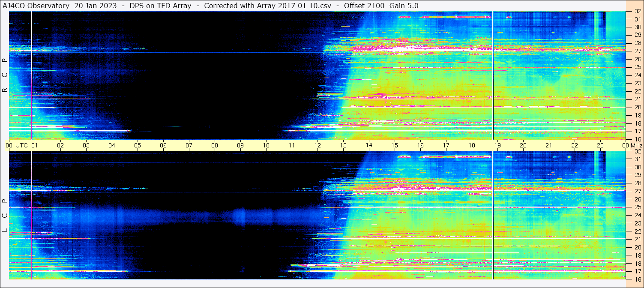Click the 27 MHz tick of RCP panel
The image size is (644, 288).
click(x=637, y=51)
